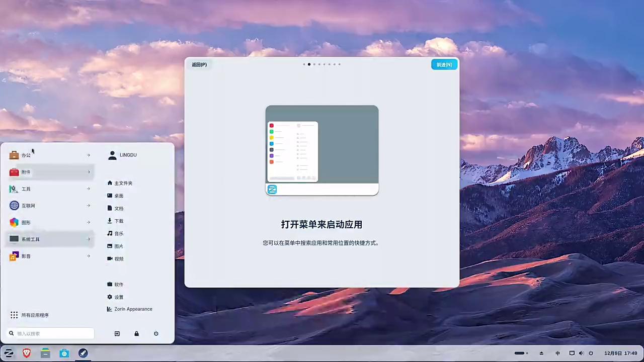Expand the 影音 multimedia submenu arrow
The width and height of the screenshot is (644, 362).
tap(89, 256)
